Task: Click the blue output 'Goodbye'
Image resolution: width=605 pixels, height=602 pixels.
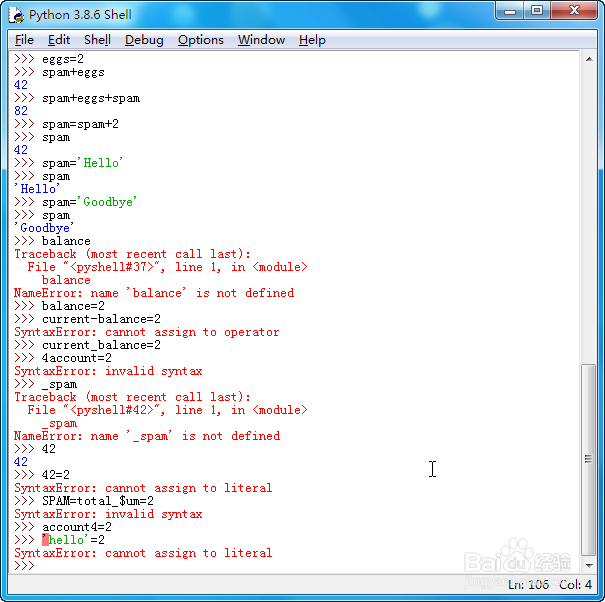Action: click(44, 228)
